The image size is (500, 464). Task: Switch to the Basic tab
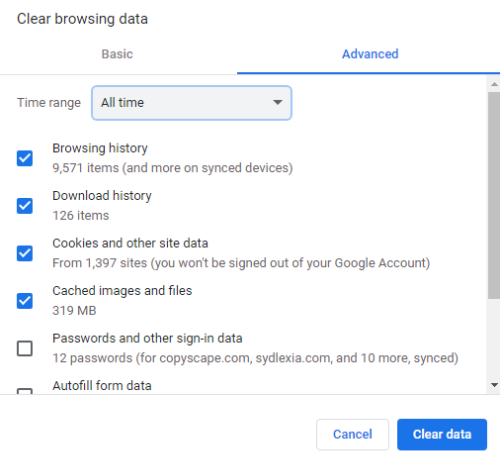[x=117, y=54]
